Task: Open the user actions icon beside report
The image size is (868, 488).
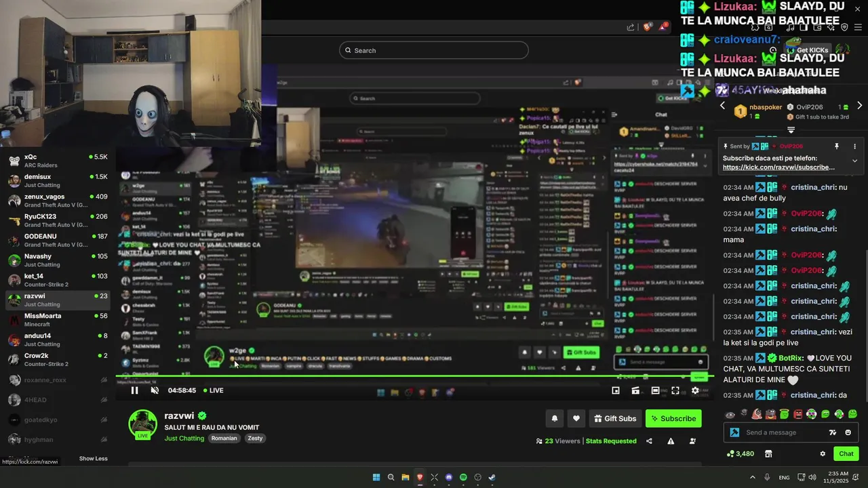Action: [692, 441]
